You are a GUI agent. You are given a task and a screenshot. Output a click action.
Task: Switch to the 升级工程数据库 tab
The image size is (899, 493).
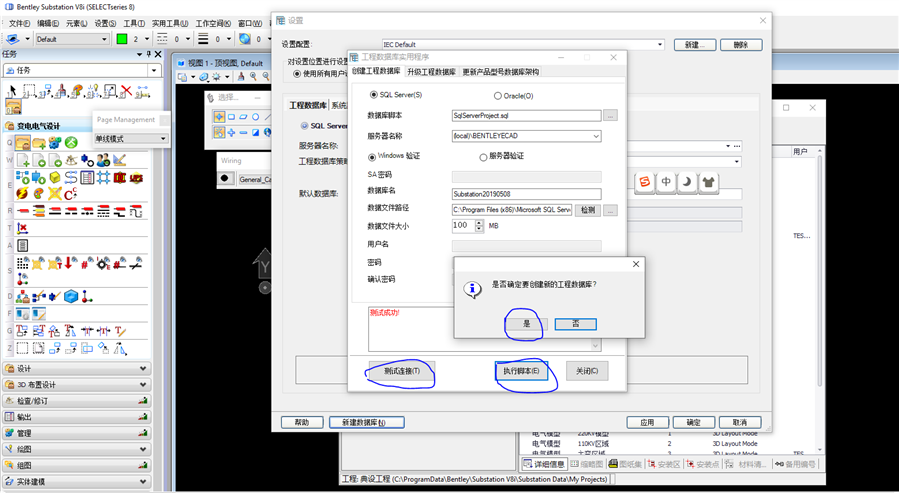431,72
